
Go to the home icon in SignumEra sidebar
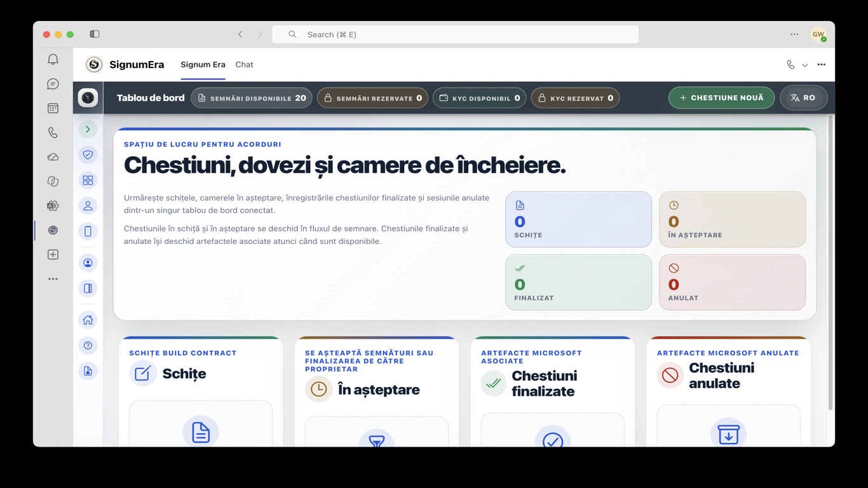coord(88,320)
